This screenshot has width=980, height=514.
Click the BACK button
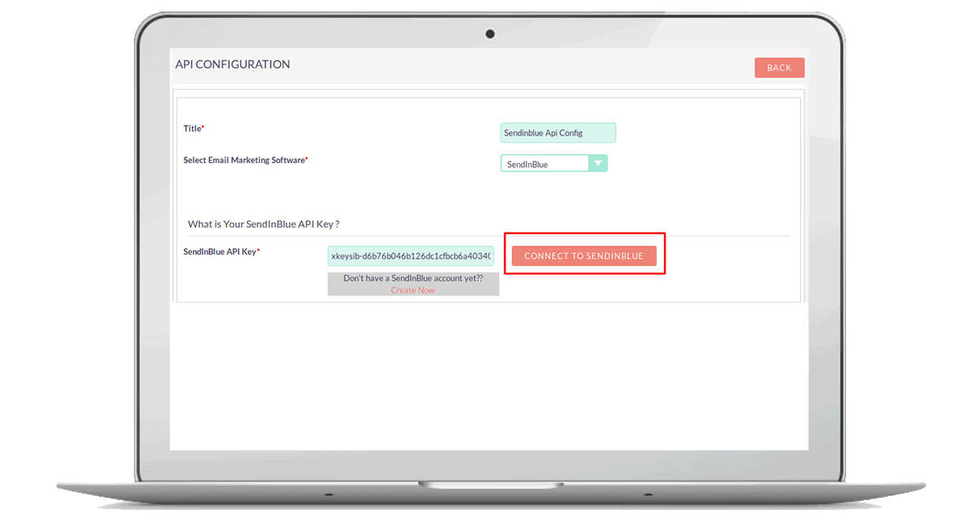point(779,68)
